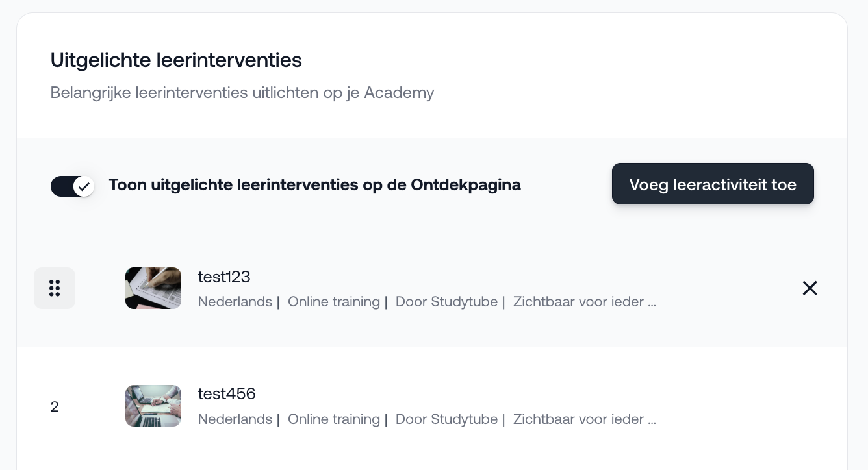Click the order number 2 of test456
The height and width of the screenshot is (470, 868).
click(55, 407)
